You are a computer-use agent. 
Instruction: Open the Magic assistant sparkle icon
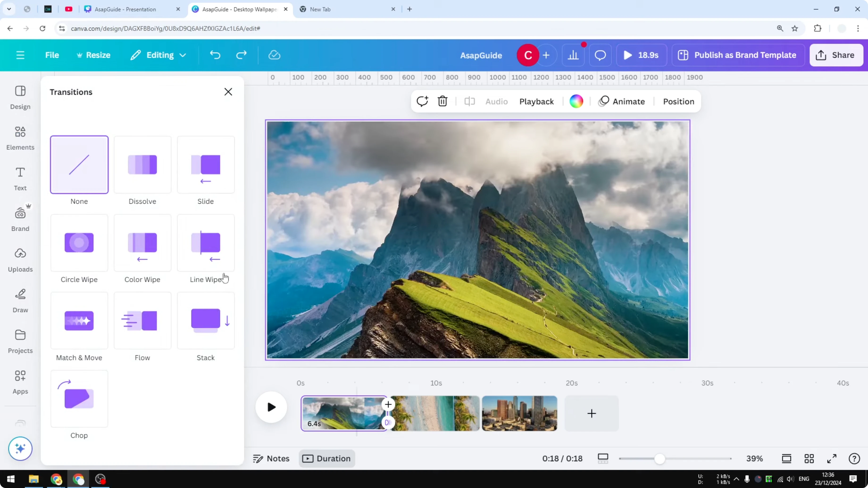20,449
